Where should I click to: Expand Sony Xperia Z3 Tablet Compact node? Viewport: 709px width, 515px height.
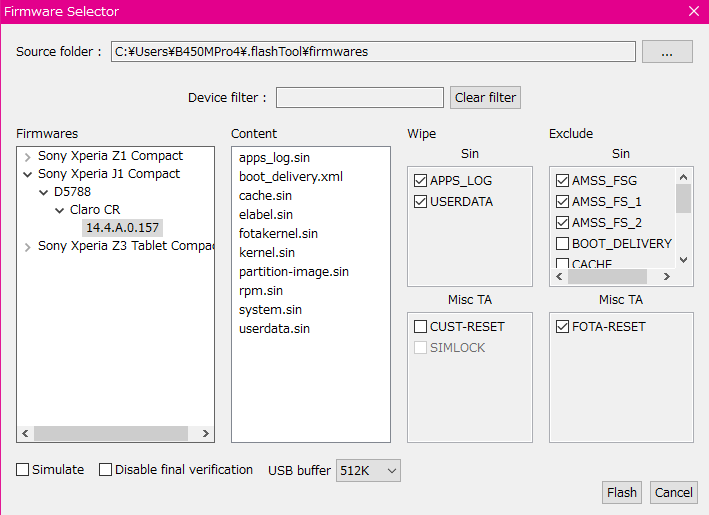[x=28, y=247]
